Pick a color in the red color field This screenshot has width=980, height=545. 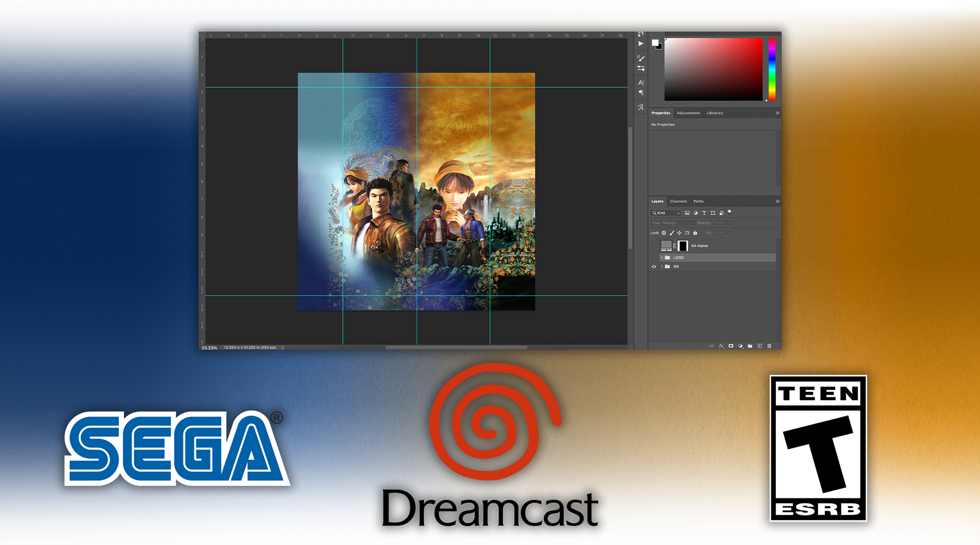click(x=713, y=69)
